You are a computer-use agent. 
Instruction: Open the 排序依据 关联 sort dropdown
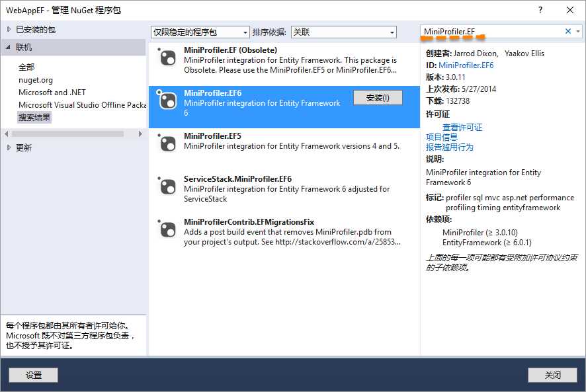pos(343,32)
